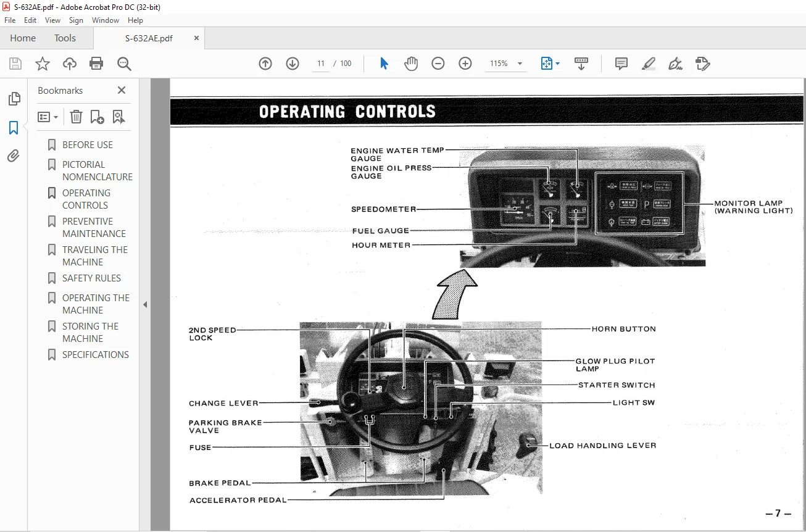The image size is (806, 532).
Task: Click find bookmark icon in panel
Action: pos(118,117)
